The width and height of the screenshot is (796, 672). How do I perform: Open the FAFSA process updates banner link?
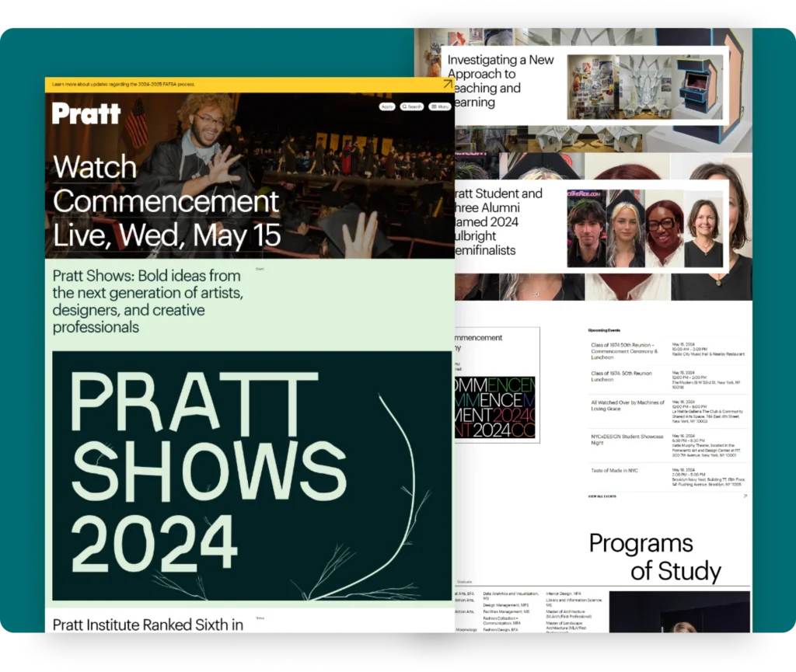124,84
